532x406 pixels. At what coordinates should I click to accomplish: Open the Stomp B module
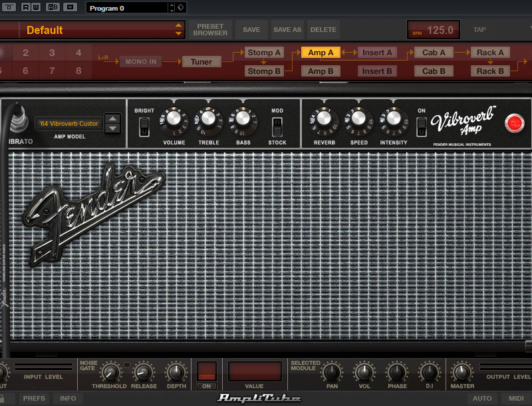[264, 71]
